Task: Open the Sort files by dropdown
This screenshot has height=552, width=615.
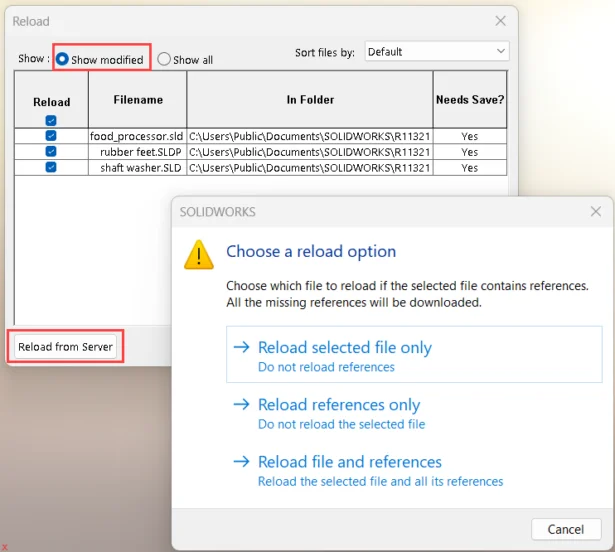Action: [x=437, y=51]
